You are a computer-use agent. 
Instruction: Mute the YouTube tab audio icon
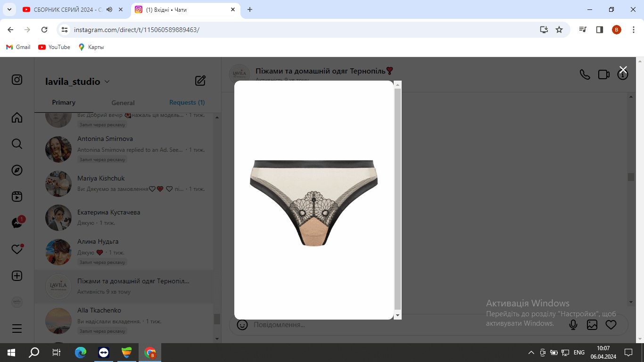tap(109, 9)
